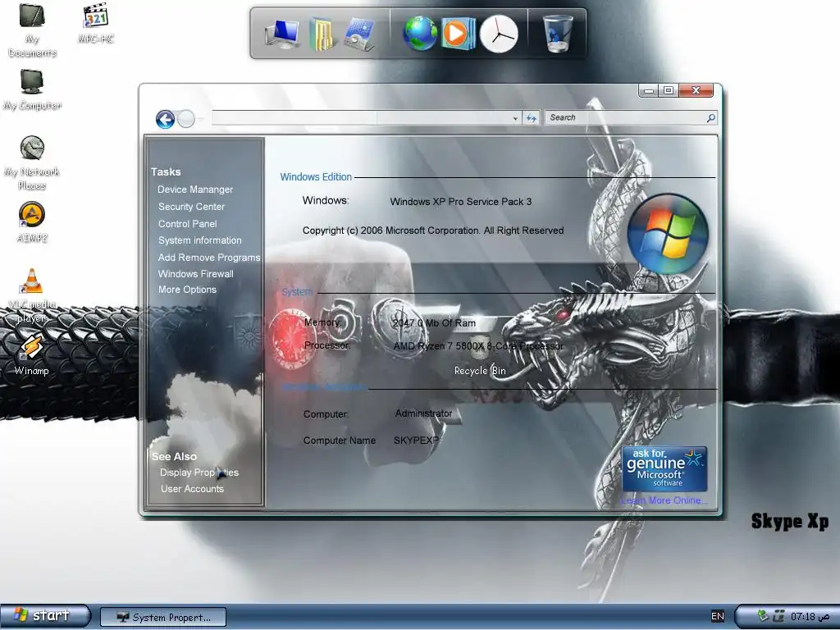
Task: Click Learn More Online link
Action: 664,500
